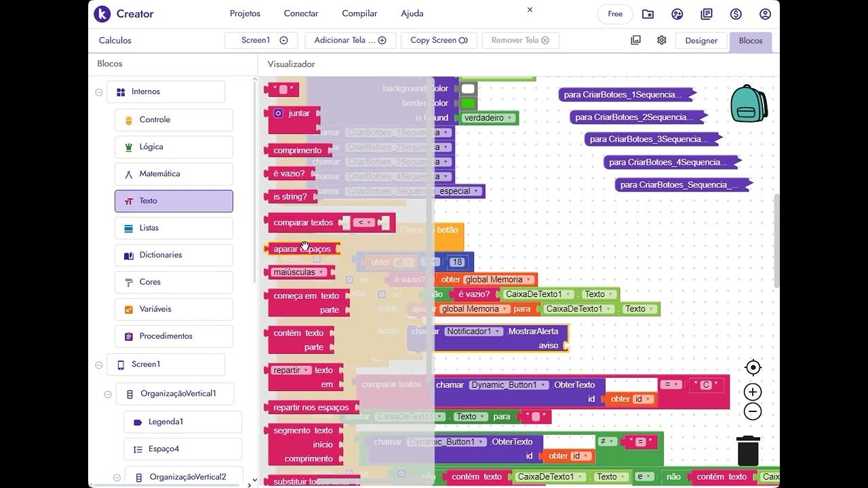Select the Espaço4 component in tree
Image resolution: width=868 pixels, height=488 pixels.
[x=182, y=449]
